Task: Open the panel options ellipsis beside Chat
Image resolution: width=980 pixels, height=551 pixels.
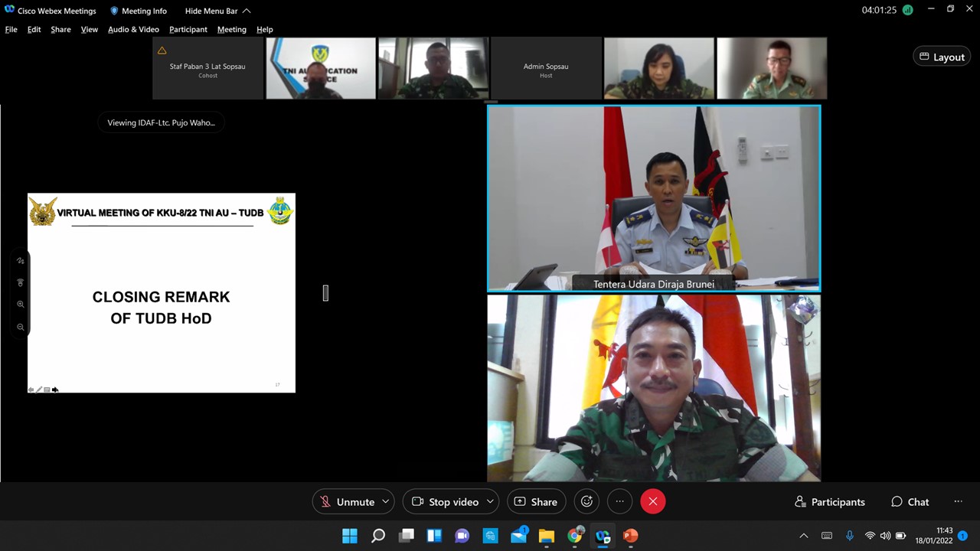Action: (958, 502)
